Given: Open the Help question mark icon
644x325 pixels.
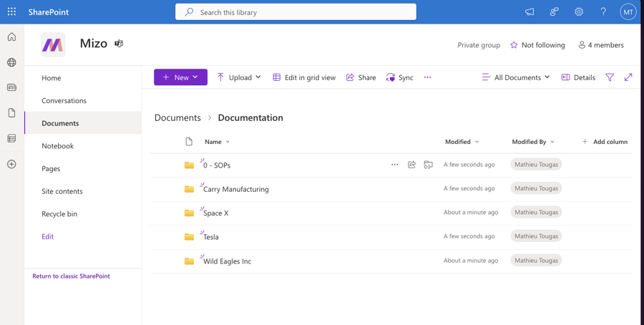Looking at the screenshot, I should [x=603, y=12].
